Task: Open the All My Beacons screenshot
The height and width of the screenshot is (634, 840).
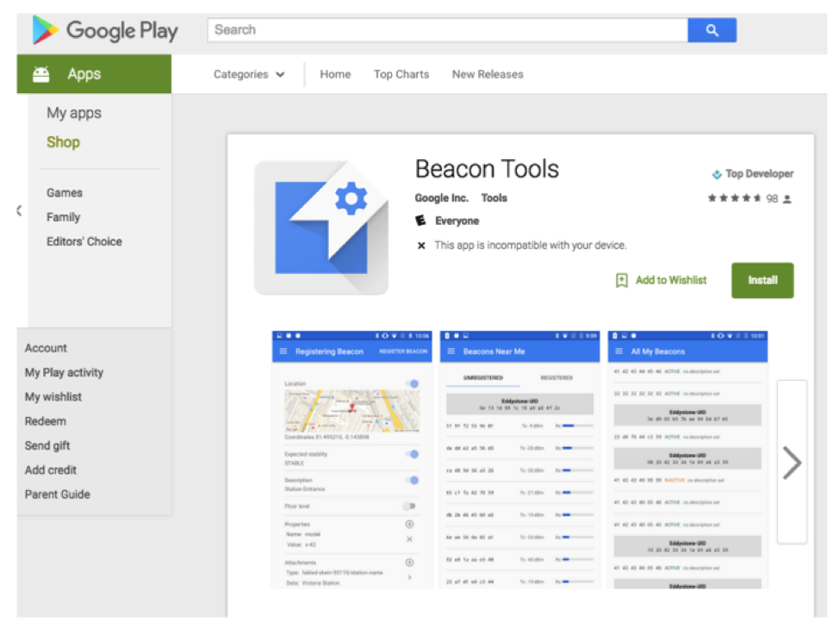Action: (688, 460)
